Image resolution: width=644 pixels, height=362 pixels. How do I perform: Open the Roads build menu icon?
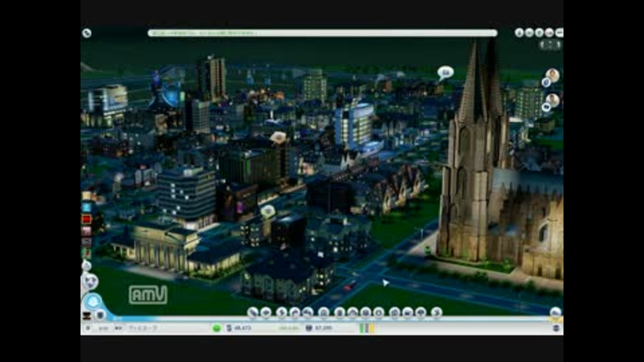253,313
